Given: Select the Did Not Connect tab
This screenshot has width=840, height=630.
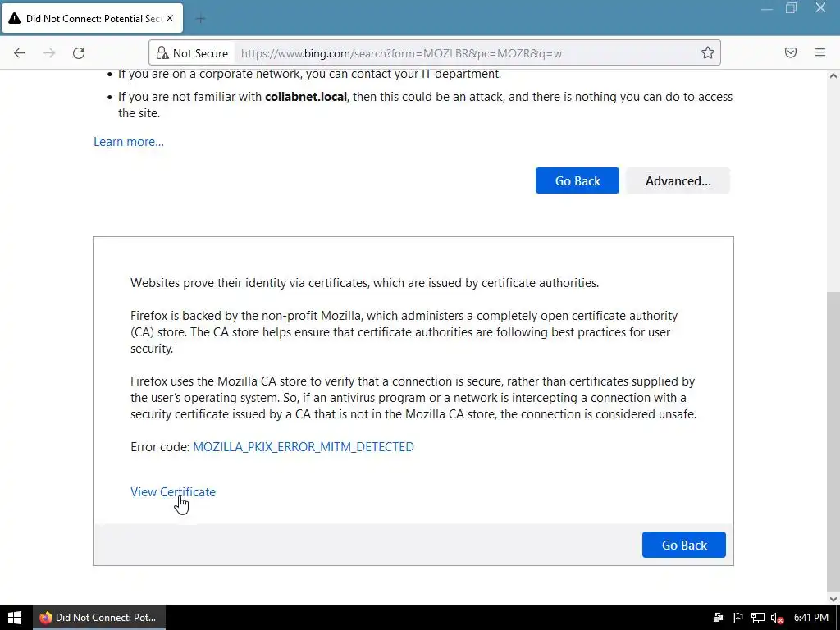Looking at the screenshot, I should (x=92, y=18).
